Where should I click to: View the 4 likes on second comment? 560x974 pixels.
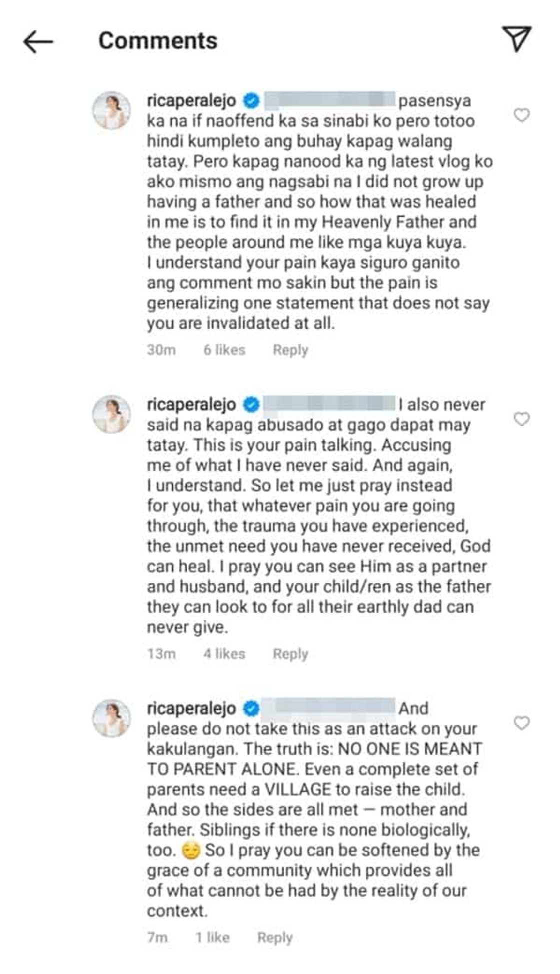click(x=224, y=654)
